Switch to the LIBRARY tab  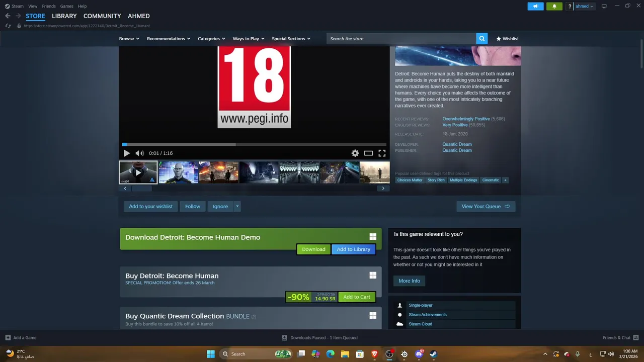pyautogui.click(x=64, y=16)
